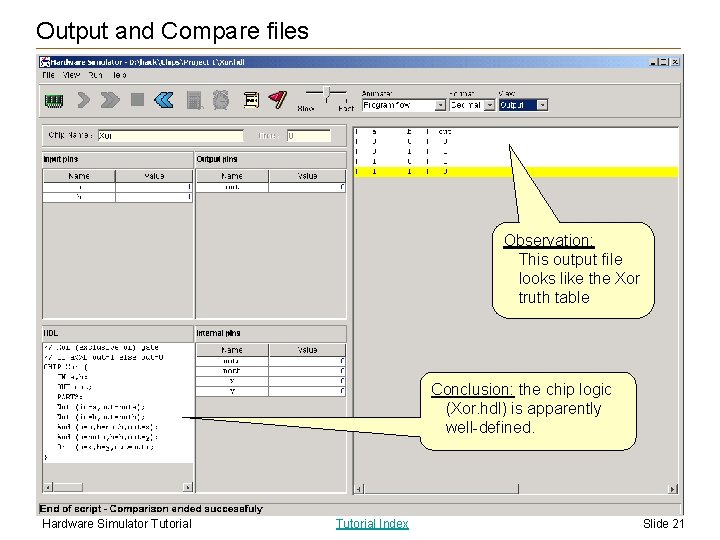Click the Single Step arrow button

point(84,100)
